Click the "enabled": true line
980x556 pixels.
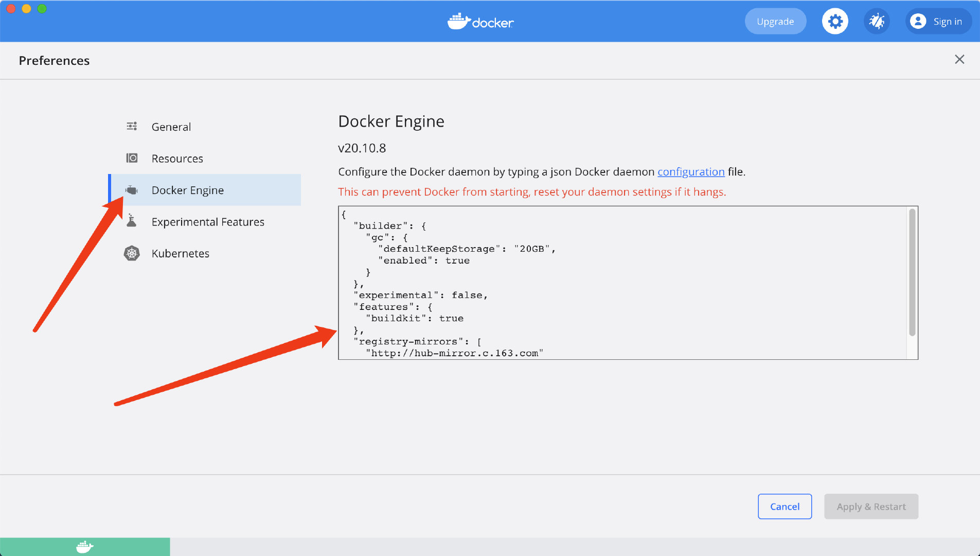point(424,260)
